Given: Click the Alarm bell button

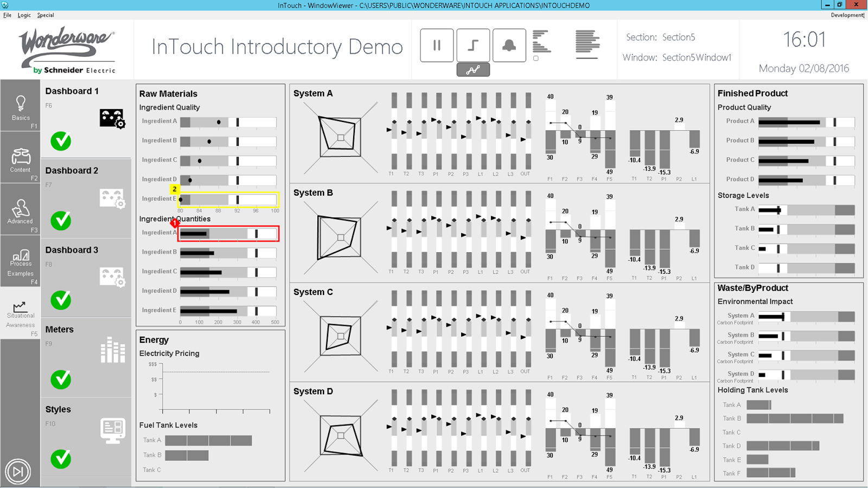Looking at the screenshot, I should (509, 45).
